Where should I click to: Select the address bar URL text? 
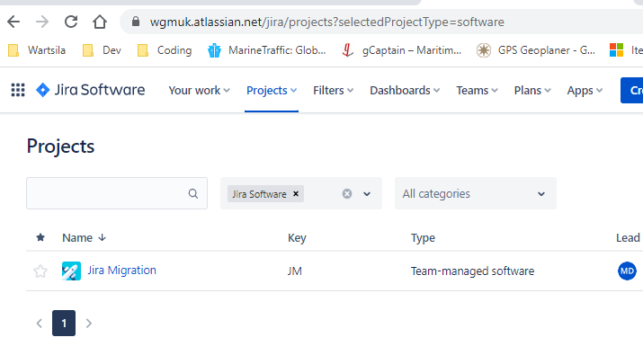326,22
